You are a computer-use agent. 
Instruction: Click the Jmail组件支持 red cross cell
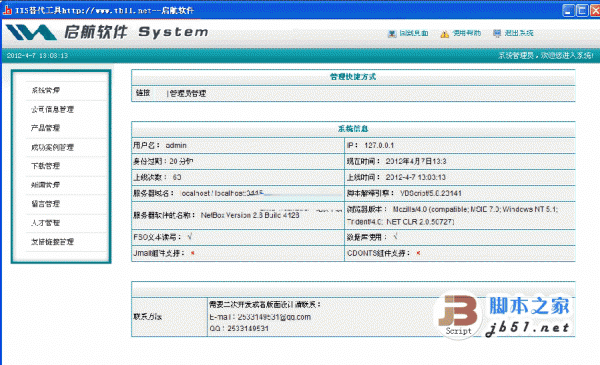(x=238, y=253)
